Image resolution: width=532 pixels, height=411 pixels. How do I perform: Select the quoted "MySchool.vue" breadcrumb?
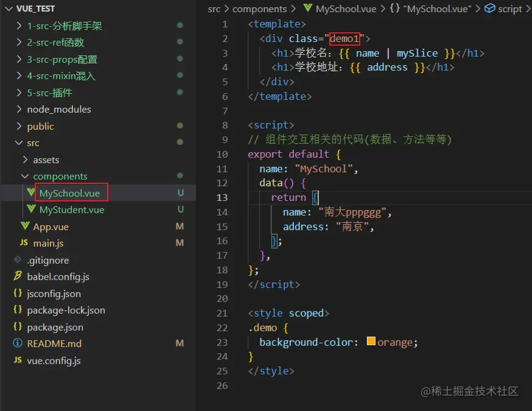(x=437, y=9)
